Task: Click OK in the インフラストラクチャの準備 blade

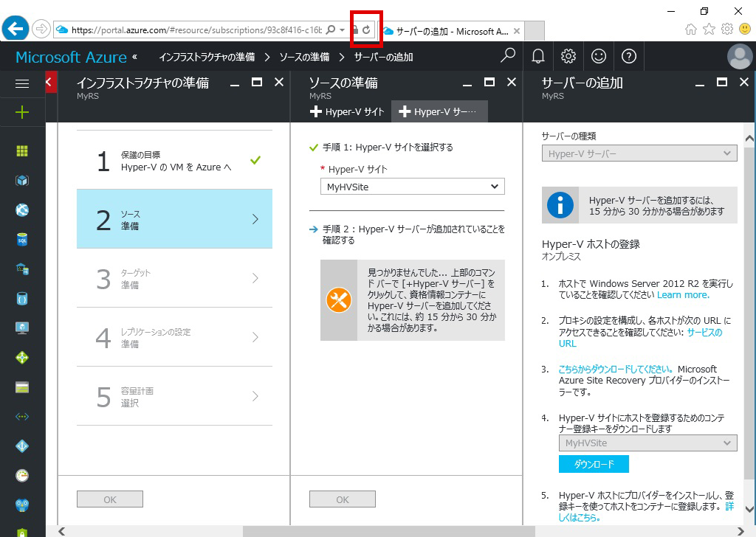Action: click(x=110, y=499)
